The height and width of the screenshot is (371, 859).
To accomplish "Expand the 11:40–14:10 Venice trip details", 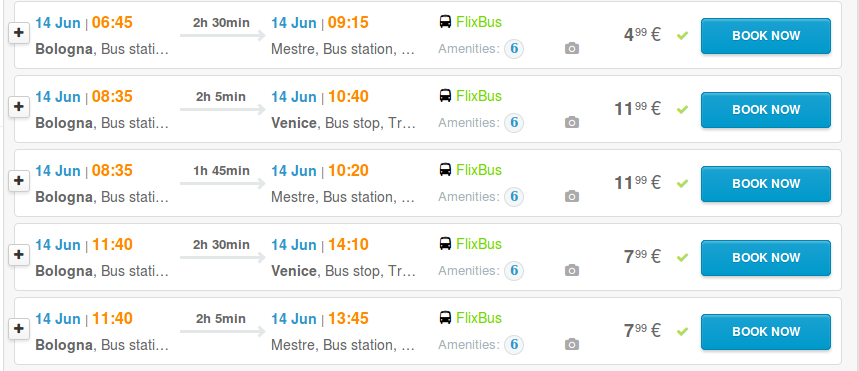I will click(x=19, y=255).
